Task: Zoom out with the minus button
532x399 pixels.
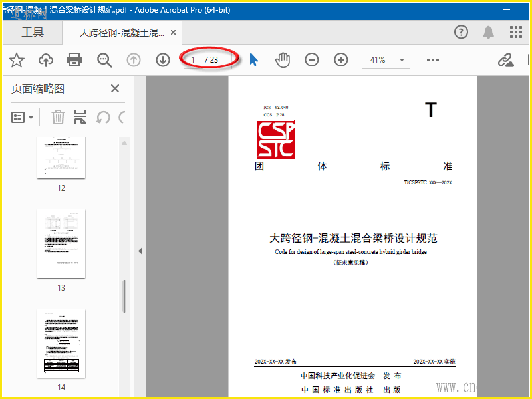Action: (x=311, y=60)
